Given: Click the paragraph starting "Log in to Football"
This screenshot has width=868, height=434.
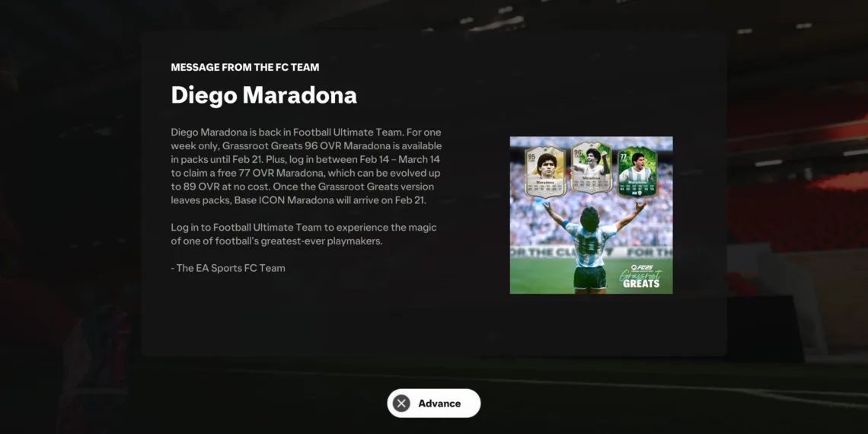Looking at the screenshot, I should [305, 235].
